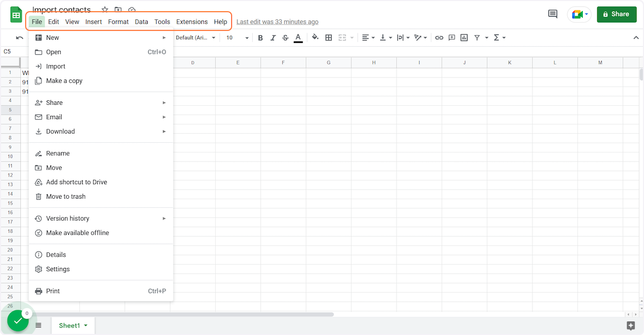
Task: Open the font family dropdown
Action: (x=195, y=38)
